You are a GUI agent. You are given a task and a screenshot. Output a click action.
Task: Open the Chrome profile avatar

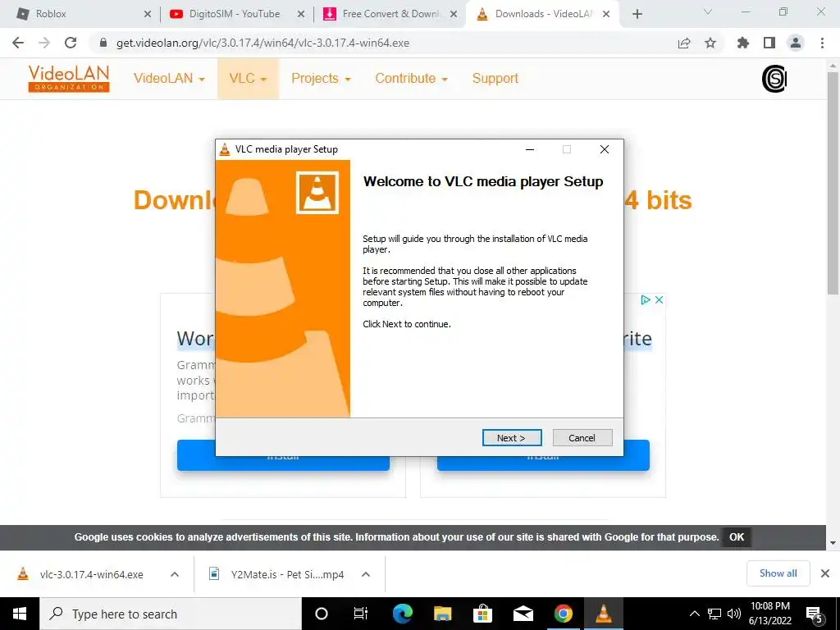(796, 43)
